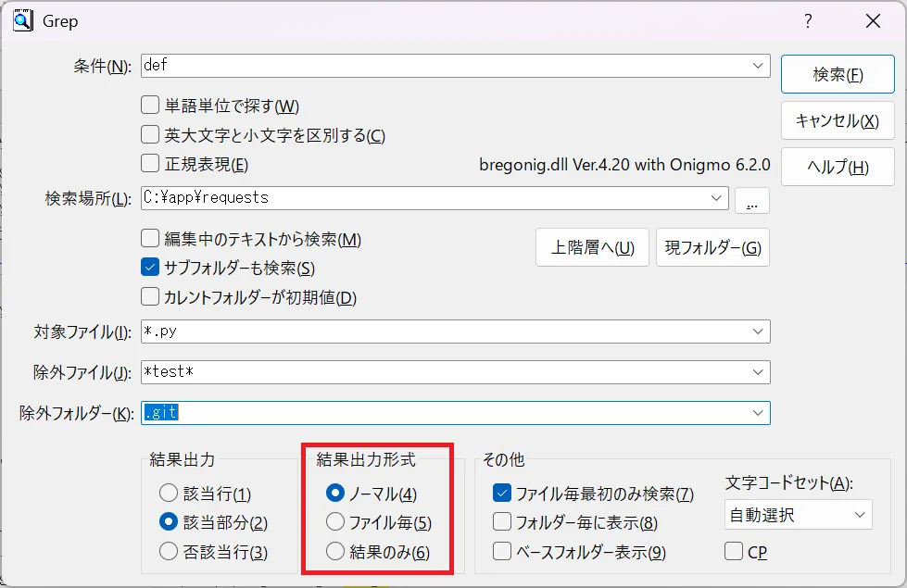Enable the 単語単位で探す checkbox

coord(150,106)
